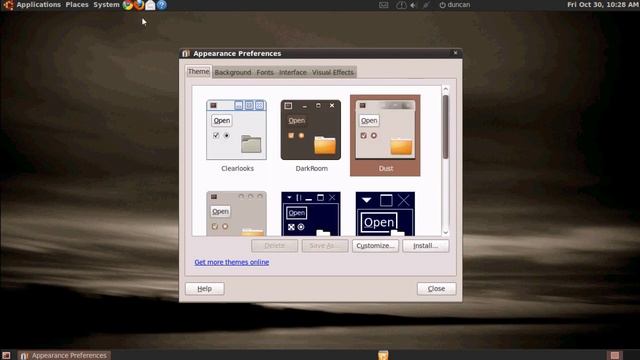
Task: Launch Firefox from the top panel
Action: (x=139, y=5)
